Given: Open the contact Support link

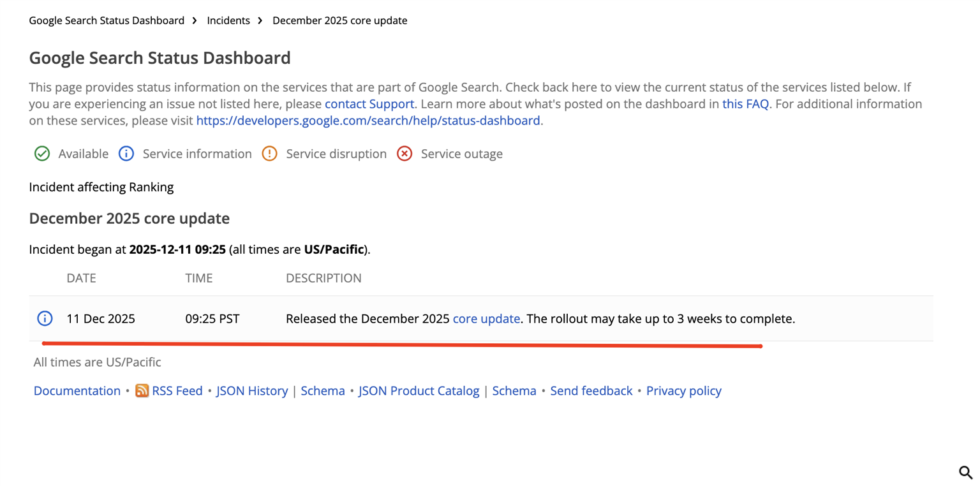Looking at the screenshot, I should click(x=369, y=103).
